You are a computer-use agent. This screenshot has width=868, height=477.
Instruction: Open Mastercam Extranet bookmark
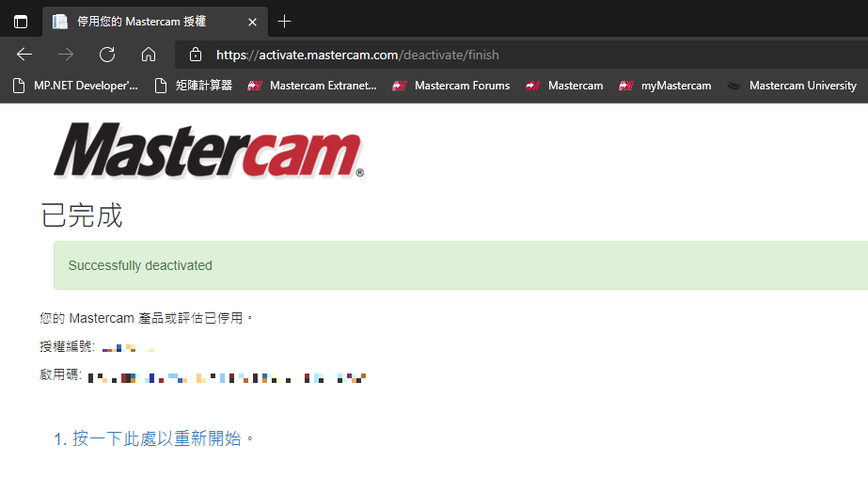point(312,86)
